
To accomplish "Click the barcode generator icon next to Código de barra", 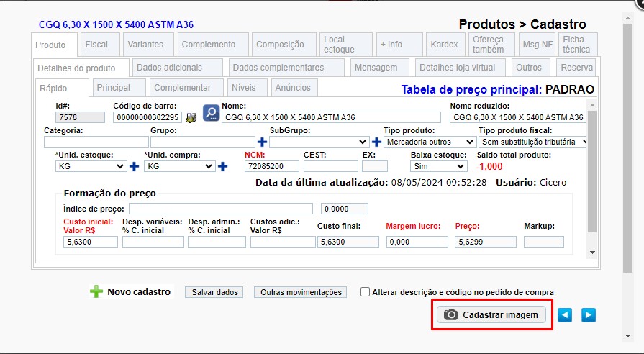I will point(191,118).
